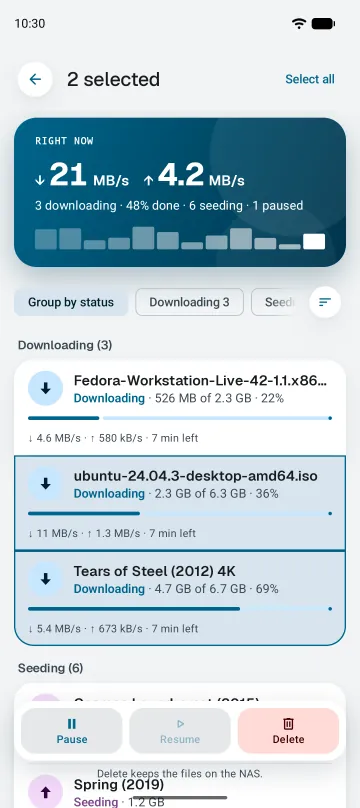Click the Resume button
This screenshot has width=360, height=808.
(180, 731)
